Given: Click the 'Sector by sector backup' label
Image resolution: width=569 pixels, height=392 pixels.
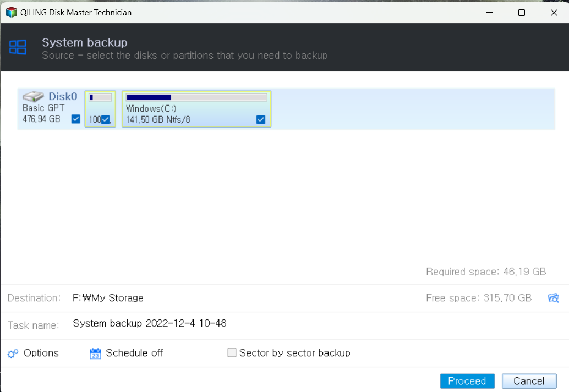Looking at the screenshot, I should pyautogui.click(x=294, y=353).
